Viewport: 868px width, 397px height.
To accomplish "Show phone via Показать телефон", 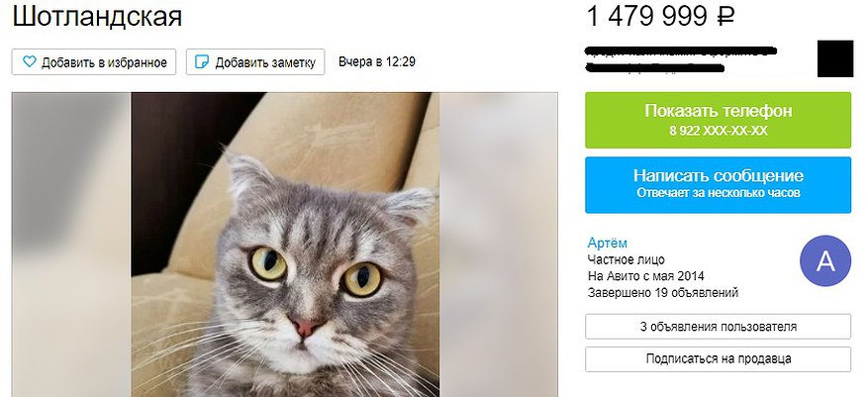I will [x=718, y=120].
